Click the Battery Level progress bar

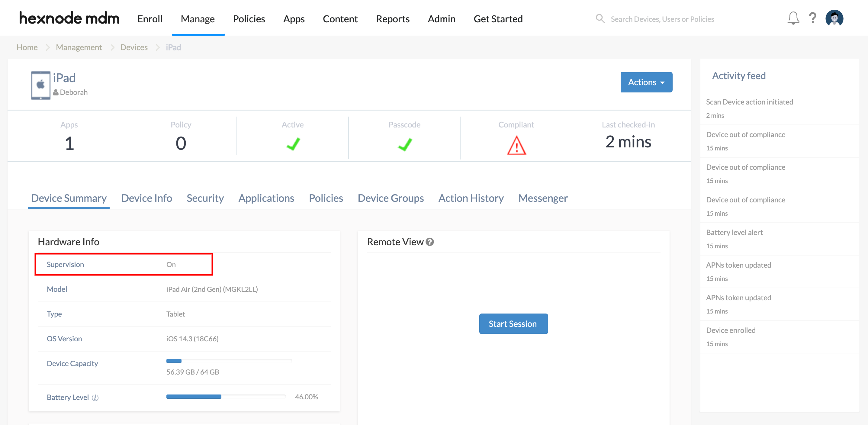226,396
